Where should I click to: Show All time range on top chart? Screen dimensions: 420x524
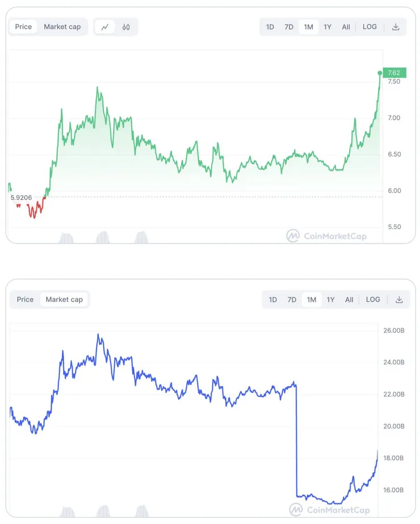(346, 27)
